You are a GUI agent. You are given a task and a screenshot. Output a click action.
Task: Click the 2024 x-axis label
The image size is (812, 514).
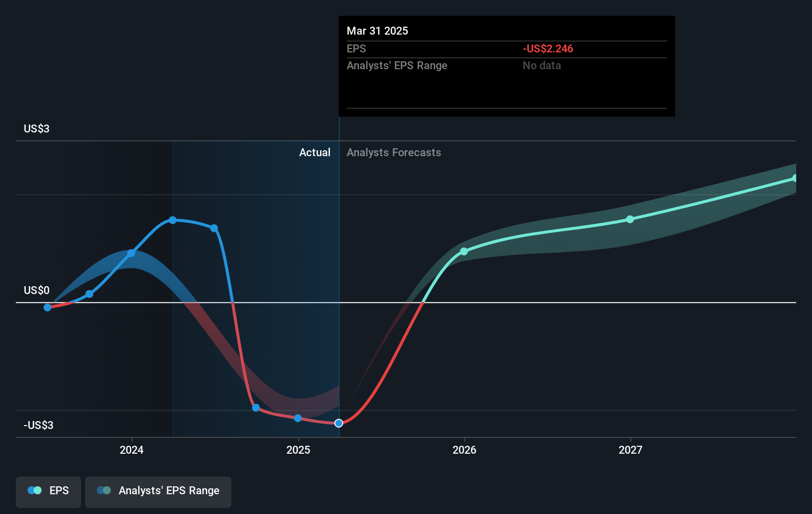132,450
